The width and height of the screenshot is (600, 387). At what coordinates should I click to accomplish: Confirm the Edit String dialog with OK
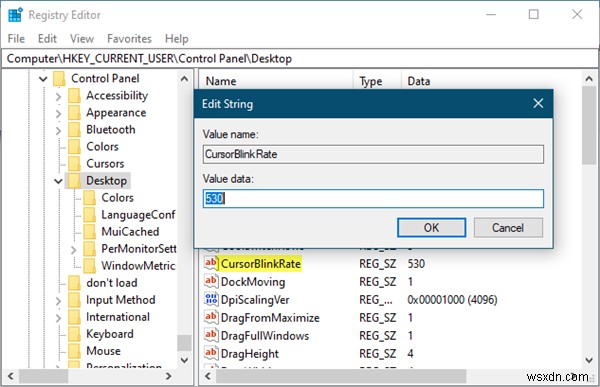click(431, 228)
